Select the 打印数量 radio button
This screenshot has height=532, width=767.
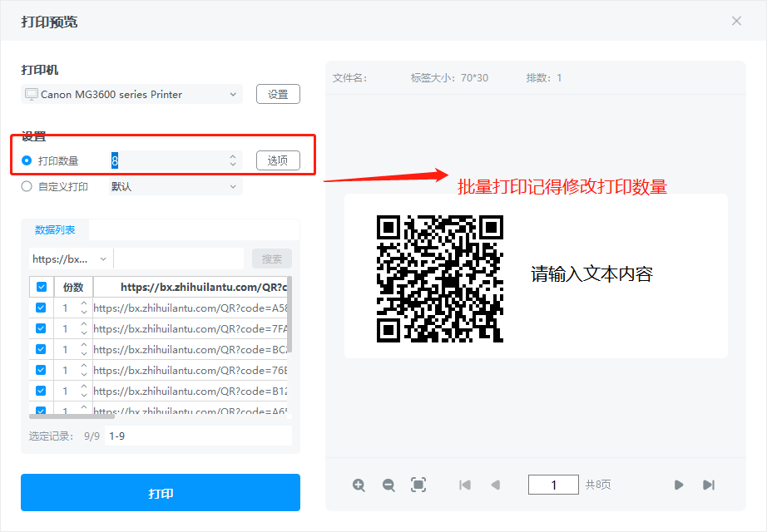coord(27,160)
